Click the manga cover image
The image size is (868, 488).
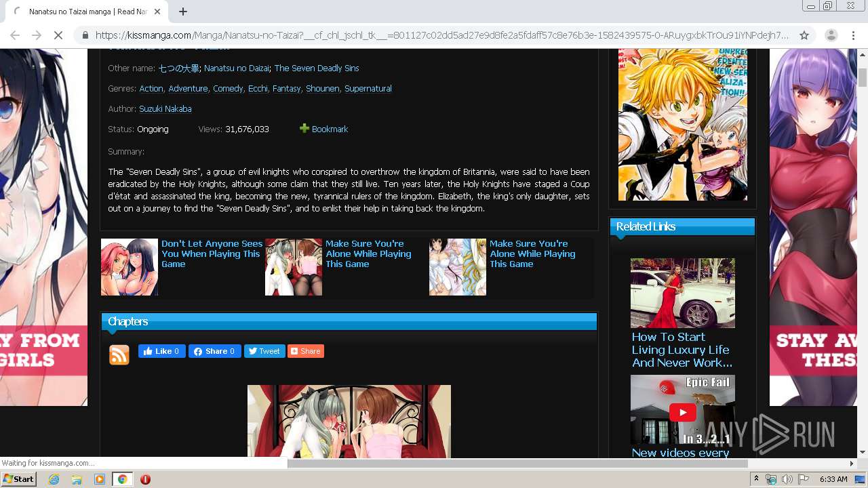[683, 124]
